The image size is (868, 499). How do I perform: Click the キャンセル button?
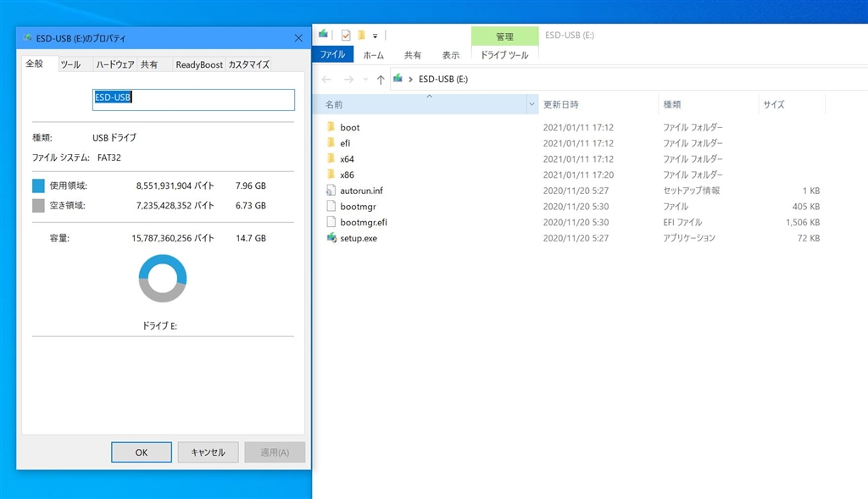(x=209, y=452)
